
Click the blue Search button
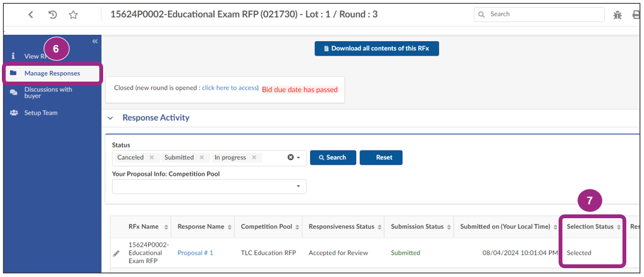coord(333,157)
